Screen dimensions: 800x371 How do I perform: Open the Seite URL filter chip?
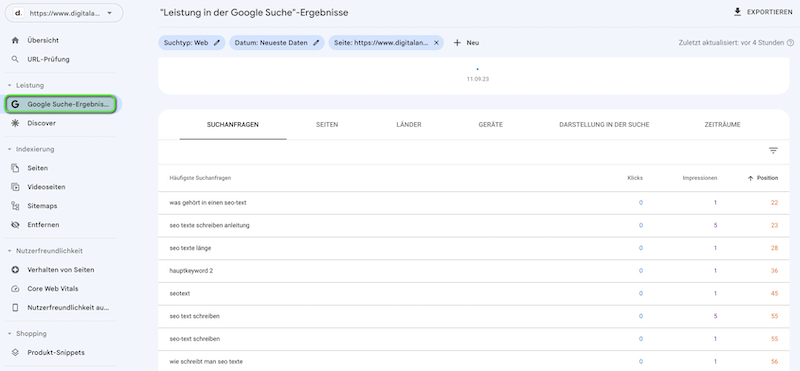(x=386, y=43)
